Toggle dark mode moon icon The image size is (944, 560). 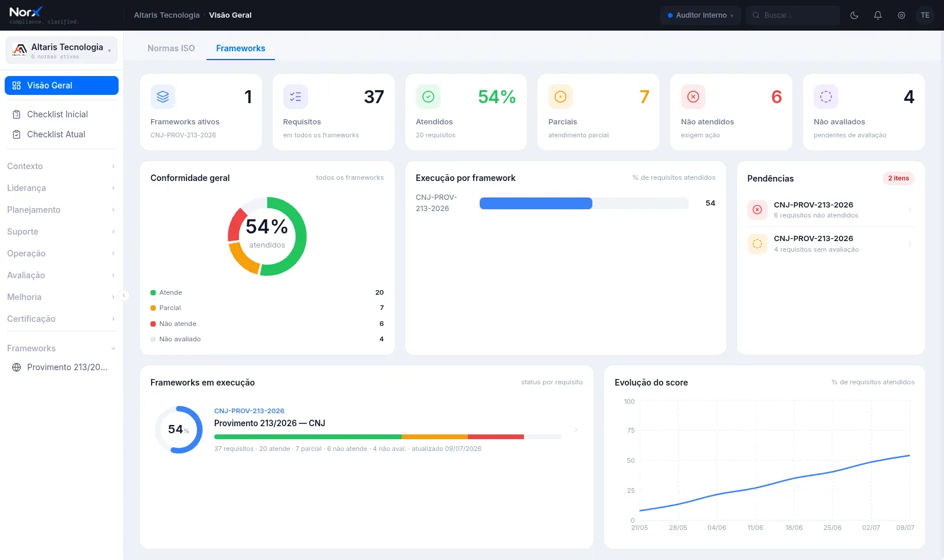[854, 15]
